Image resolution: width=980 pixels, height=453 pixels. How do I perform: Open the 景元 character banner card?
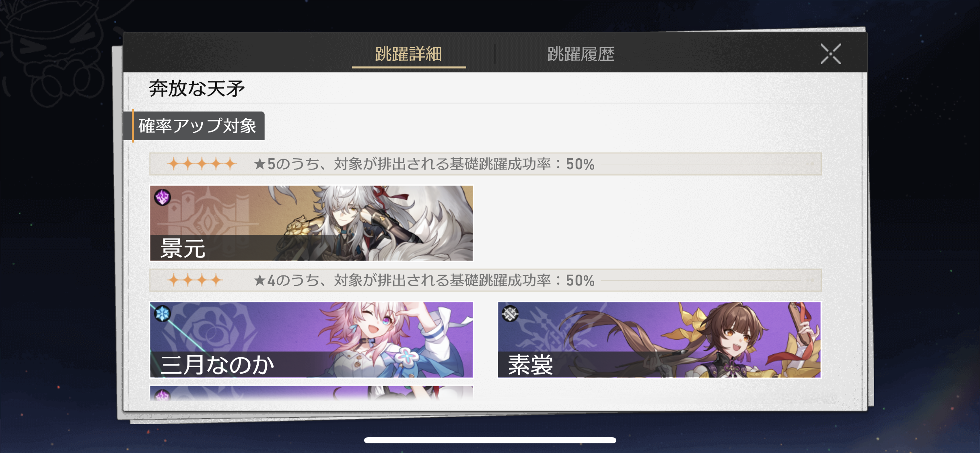point(311,223)
